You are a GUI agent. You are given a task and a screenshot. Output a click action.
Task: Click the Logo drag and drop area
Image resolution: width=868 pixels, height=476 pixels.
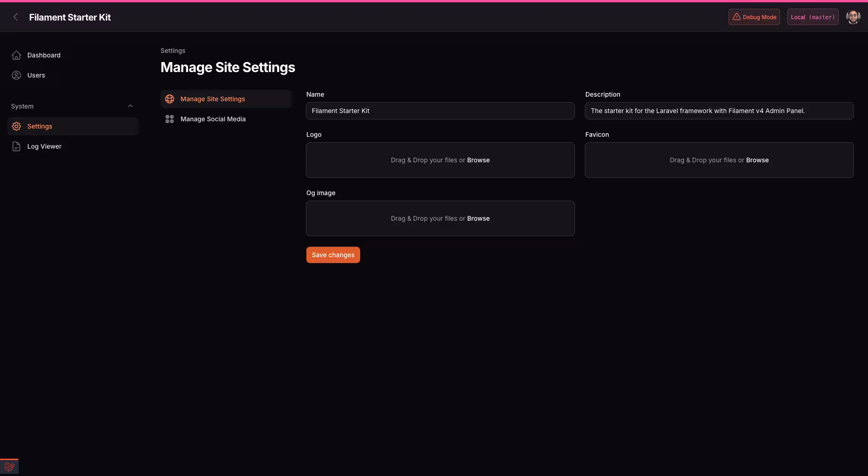pyautogui.click(x=440, y=160)
